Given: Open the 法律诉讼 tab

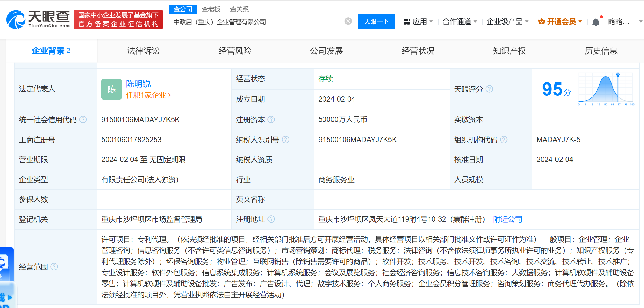Looking at the screenshot, I should click(143, 51).
